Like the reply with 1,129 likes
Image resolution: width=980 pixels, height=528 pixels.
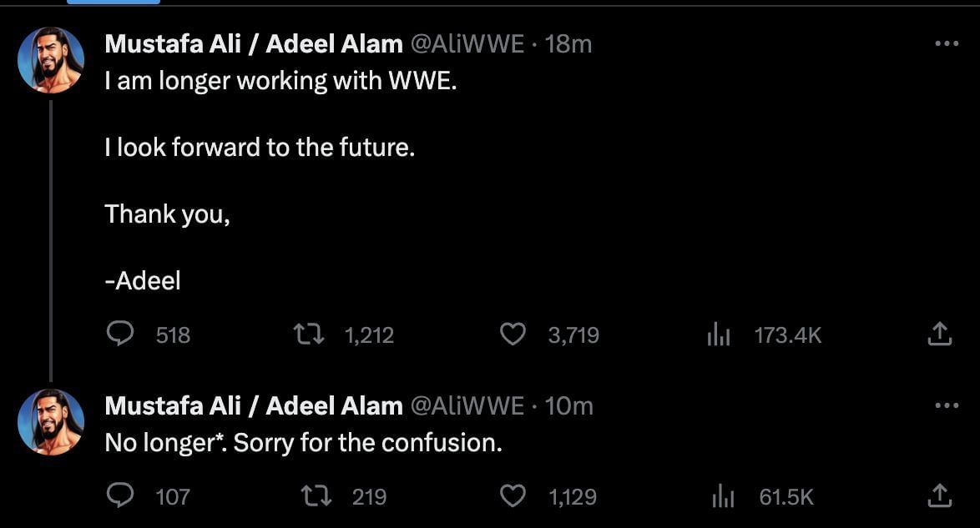pyautogui.click(x=512, y=496)
